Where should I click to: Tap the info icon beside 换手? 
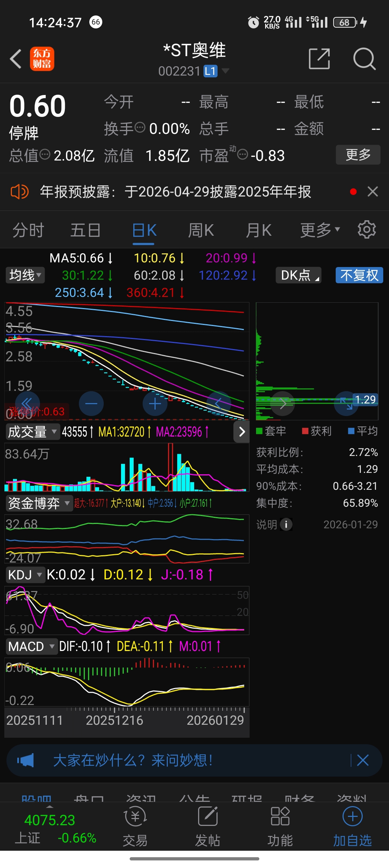[140, 127]
